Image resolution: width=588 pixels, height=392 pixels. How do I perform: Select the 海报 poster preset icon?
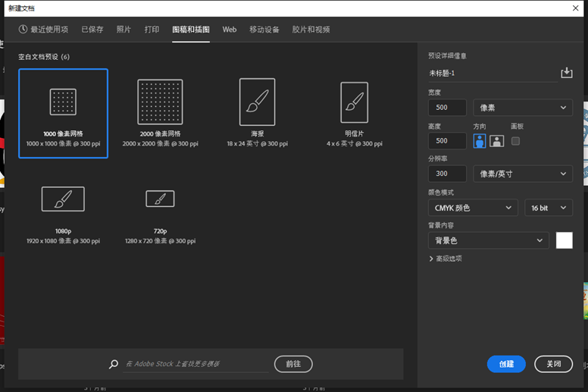point(257,102)
